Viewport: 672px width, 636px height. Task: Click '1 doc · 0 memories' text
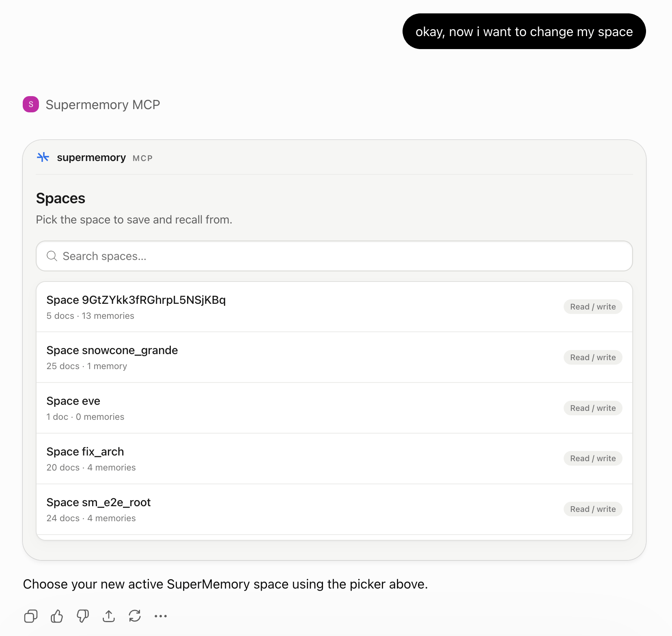pyautogui.click(x=85, y=417)
